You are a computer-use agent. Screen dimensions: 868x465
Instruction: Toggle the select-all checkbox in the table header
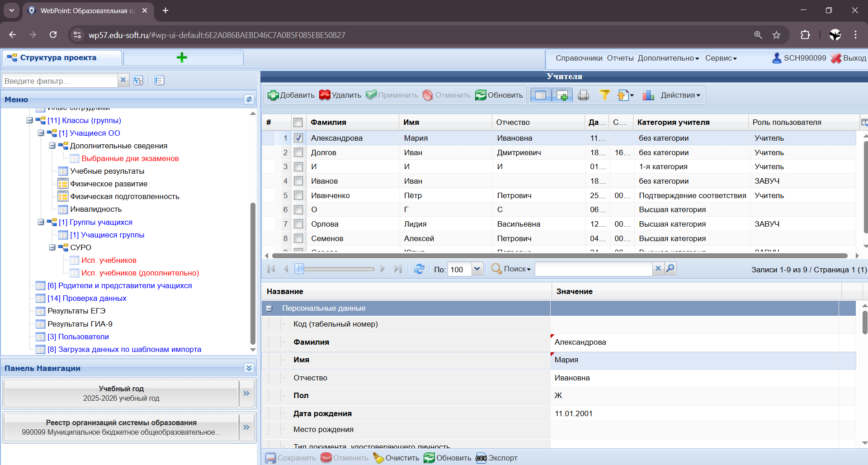point(298,122)
